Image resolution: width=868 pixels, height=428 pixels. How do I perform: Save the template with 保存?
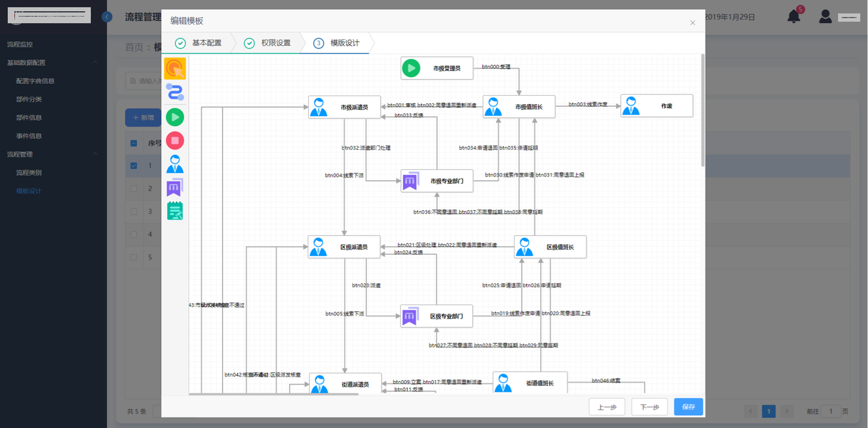click(x=688, y=407)
